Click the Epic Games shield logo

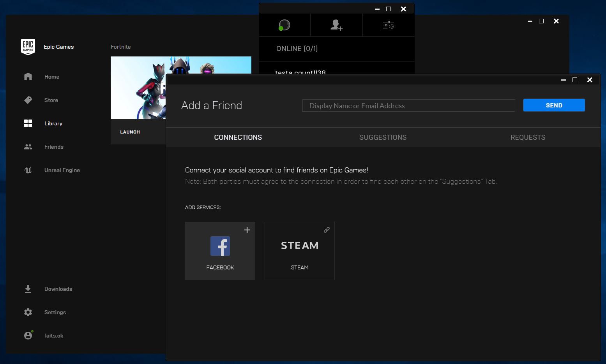pos(28,47)
